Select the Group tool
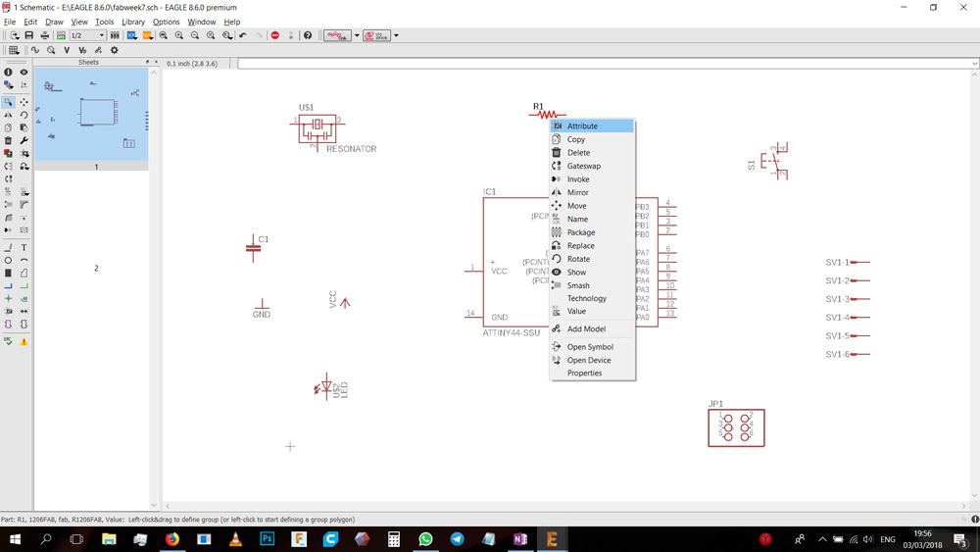The width and height of the screenshot is (980, 552). [8, 102]
